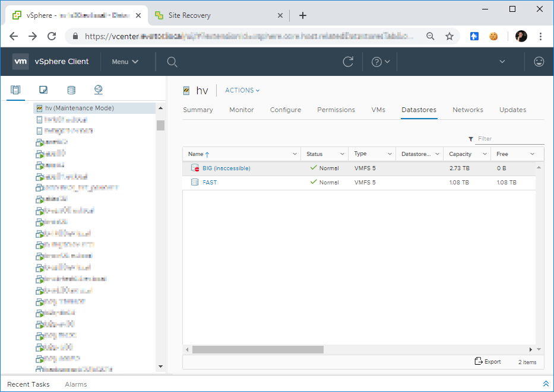This screenshot has height=392, width=554.
Task: Click the cookie extension icon
Action: [493, 36]
